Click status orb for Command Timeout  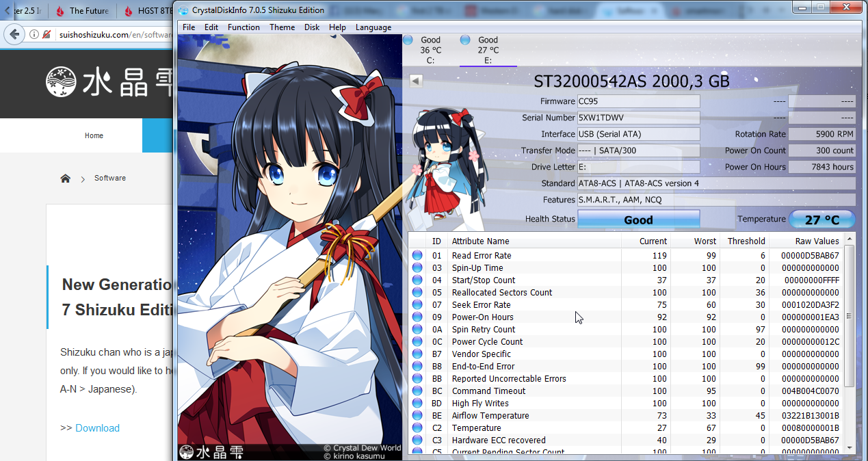[x=417, y=391]
